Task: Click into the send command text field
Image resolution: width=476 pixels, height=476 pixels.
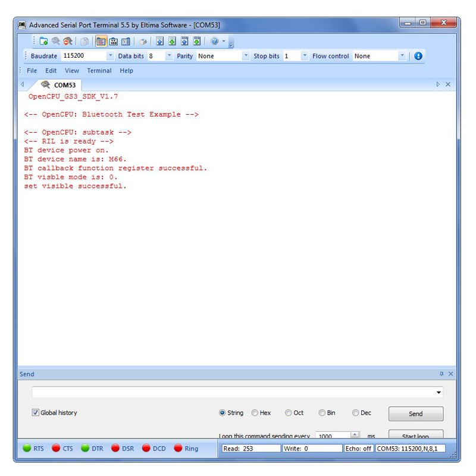Action: pos(234,392)
